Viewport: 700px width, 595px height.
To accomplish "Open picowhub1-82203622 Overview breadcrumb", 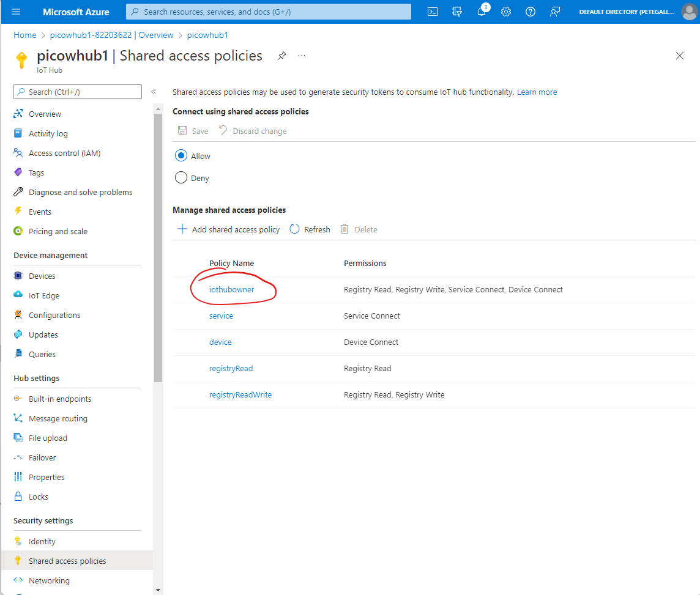I will click(111, 35).
